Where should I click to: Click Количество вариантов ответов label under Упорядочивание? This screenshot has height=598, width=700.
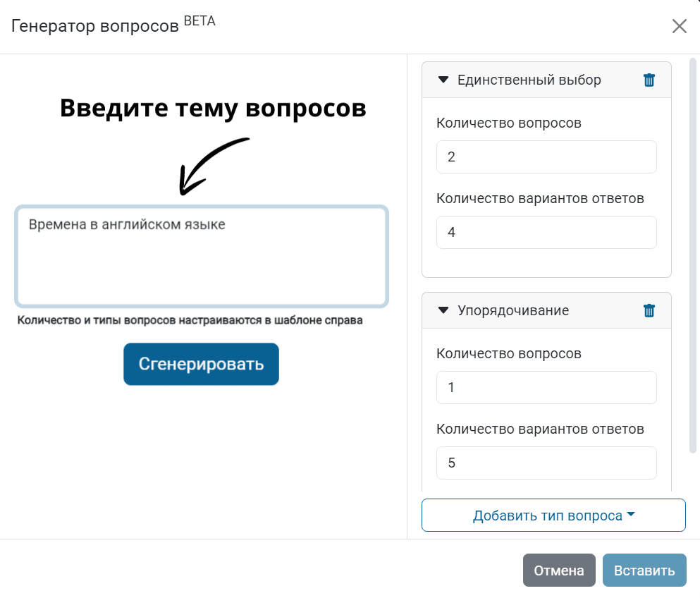click(x=540, y=429)
